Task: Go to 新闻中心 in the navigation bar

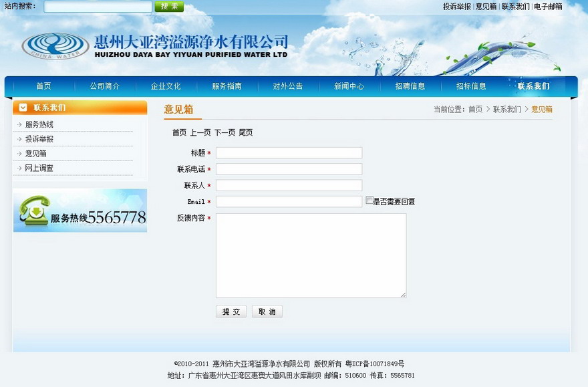Action: [349, 86]
